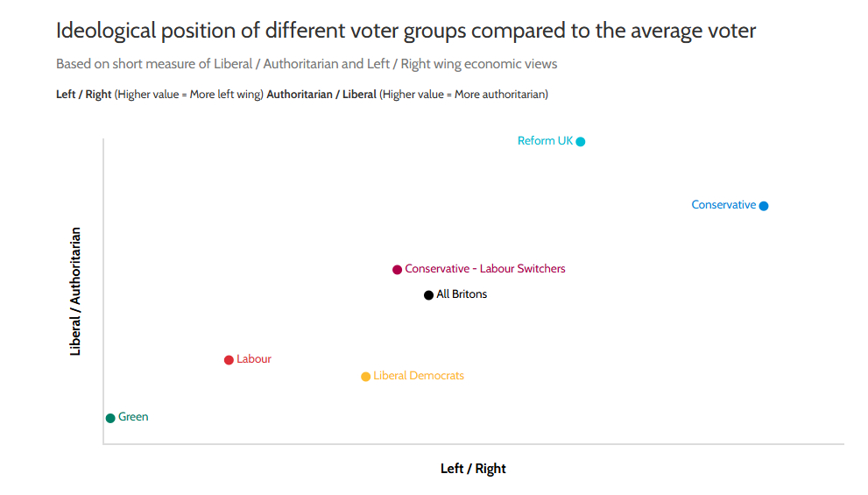Select the Labour text label

[x=254, y=359]
